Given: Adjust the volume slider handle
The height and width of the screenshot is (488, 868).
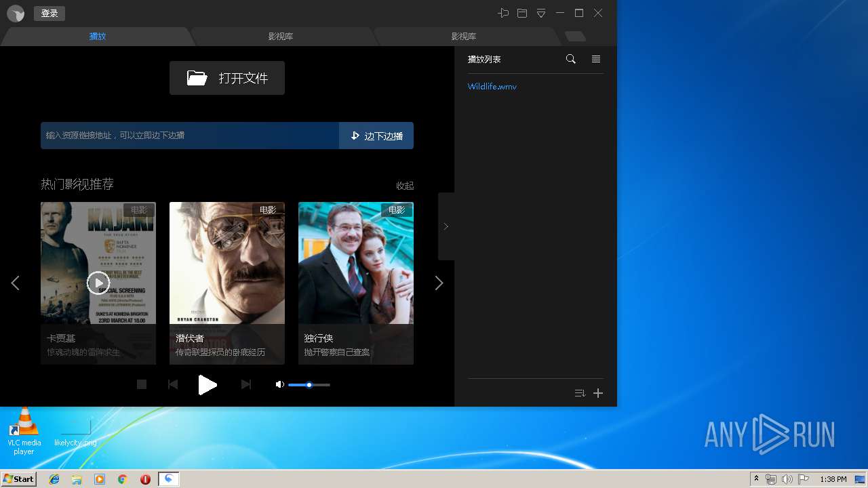Looking at the screenshot, I should (x=309, y=385).
